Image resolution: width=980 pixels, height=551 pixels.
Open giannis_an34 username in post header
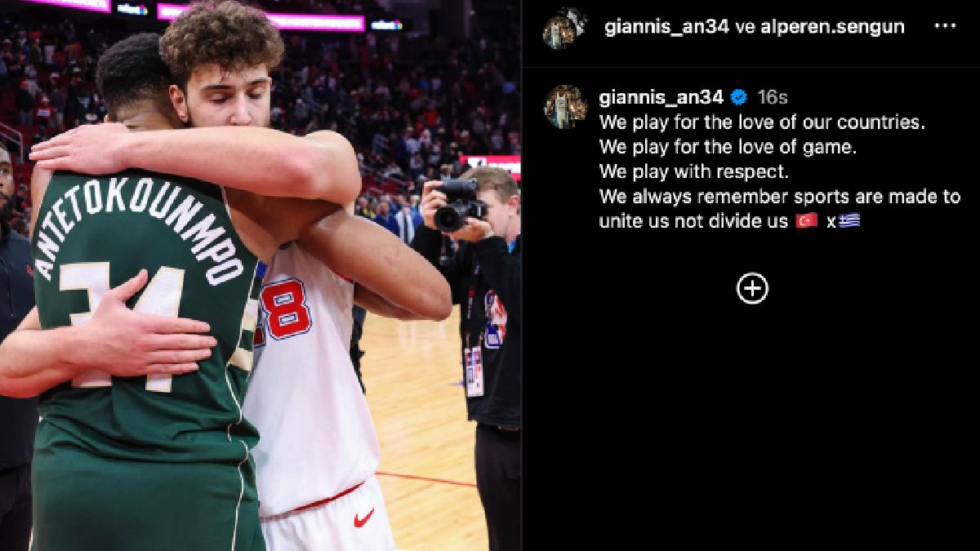[667, 27]
